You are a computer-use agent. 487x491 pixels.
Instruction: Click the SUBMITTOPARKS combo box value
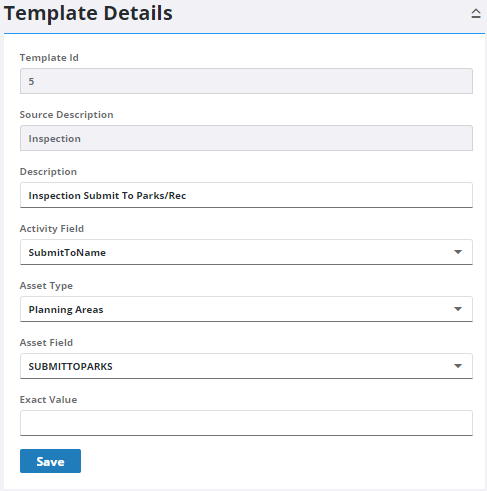(70, 367)
